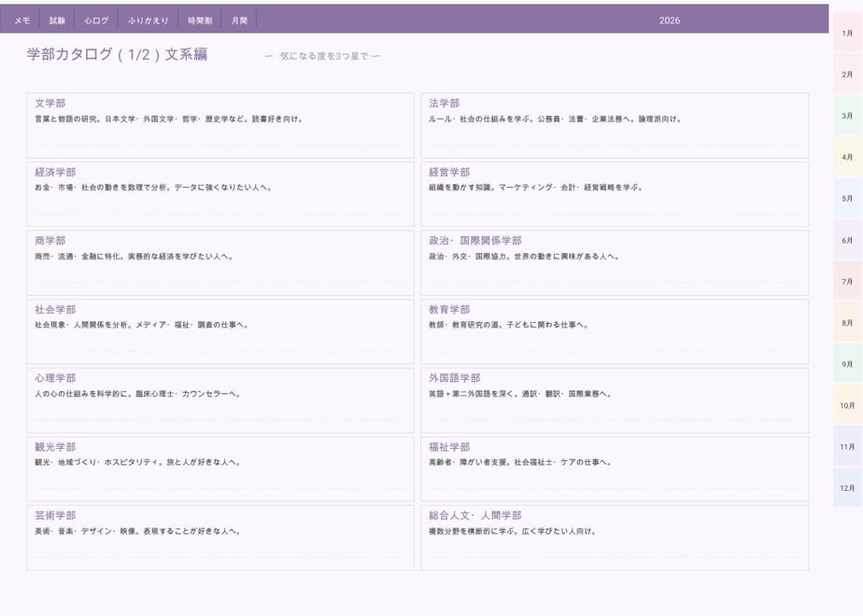Open the 12月 side tab
Viewport: 863px width, 616px height.
[847, 488]
